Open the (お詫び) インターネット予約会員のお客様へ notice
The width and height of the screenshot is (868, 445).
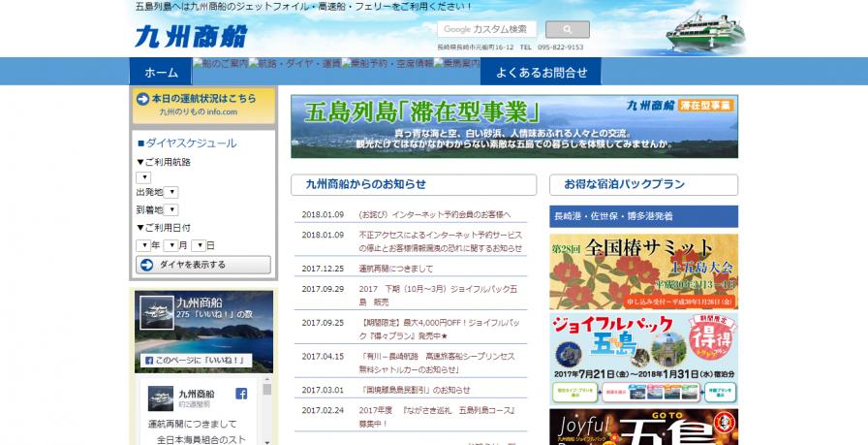435,214
